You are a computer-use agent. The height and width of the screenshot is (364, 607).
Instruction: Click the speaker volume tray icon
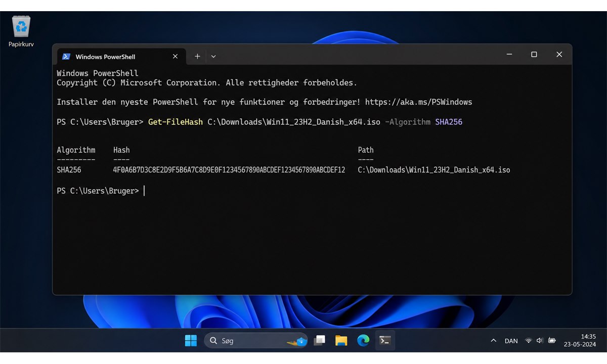coord(540,341)
